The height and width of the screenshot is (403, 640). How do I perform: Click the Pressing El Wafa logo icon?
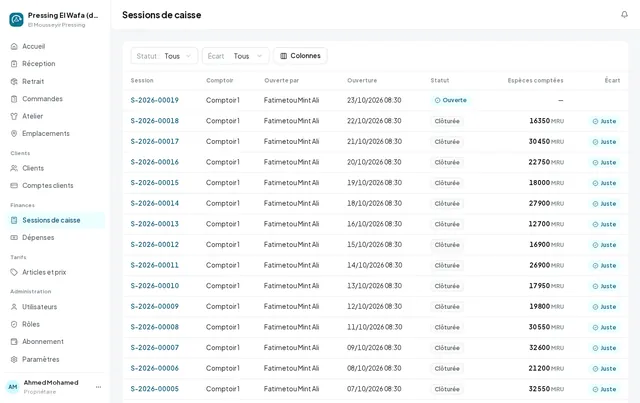tap(16, 19)
